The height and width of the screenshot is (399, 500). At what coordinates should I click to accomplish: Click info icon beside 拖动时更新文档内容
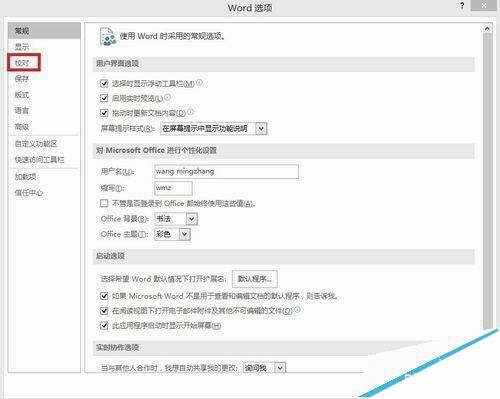(x=190, y=112)
